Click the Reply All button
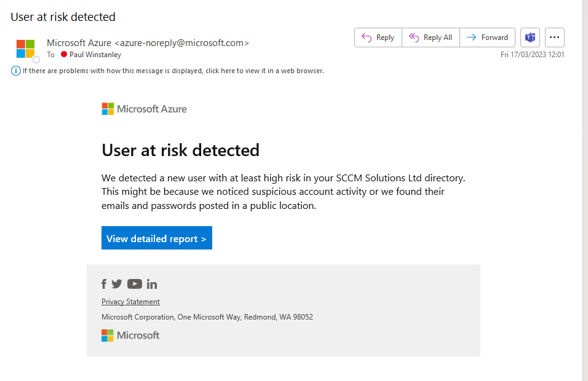Image resolution: width=588 pixels, height=381 pixels. (431, 37)
